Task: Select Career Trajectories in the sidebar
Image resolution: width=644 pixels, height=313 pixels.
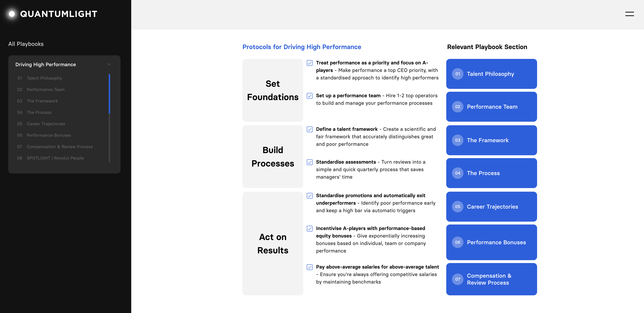Action: 46,124
